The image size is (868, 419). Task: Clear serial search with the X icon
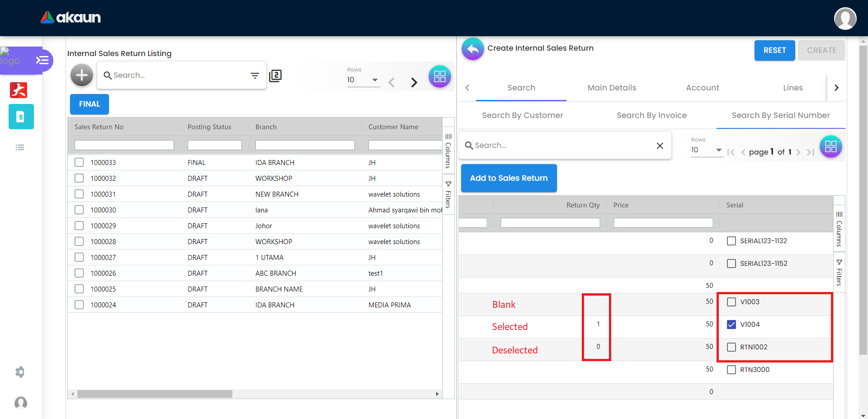660,146
